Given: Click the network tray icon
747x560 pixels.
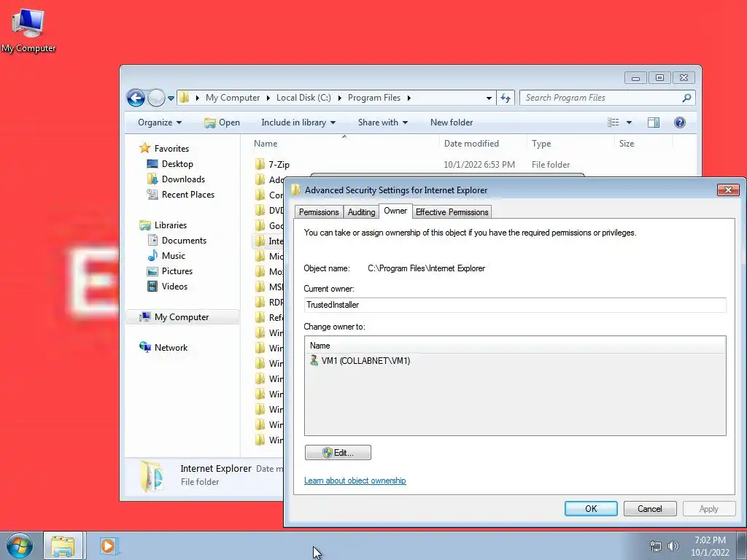Looking at the screenshot, I should point(656,546).
